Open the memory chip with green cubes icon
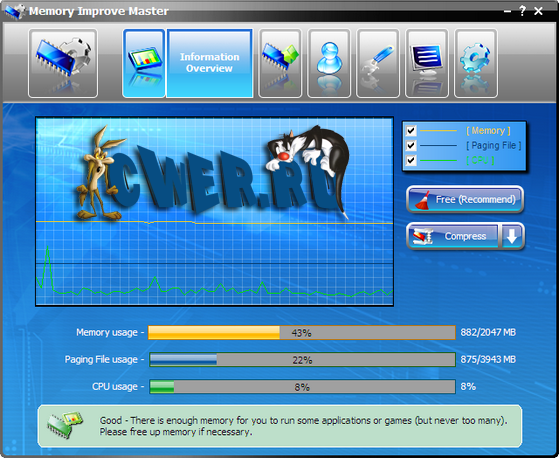Viewport: 559px width, 458px height. point(280,63)
